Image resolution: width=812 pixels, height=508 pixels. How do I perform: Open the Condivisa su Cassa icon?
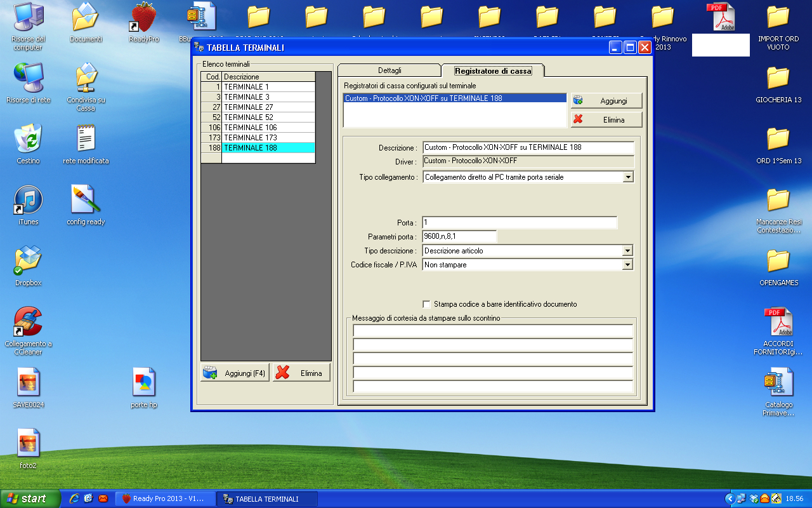[86, 86]
